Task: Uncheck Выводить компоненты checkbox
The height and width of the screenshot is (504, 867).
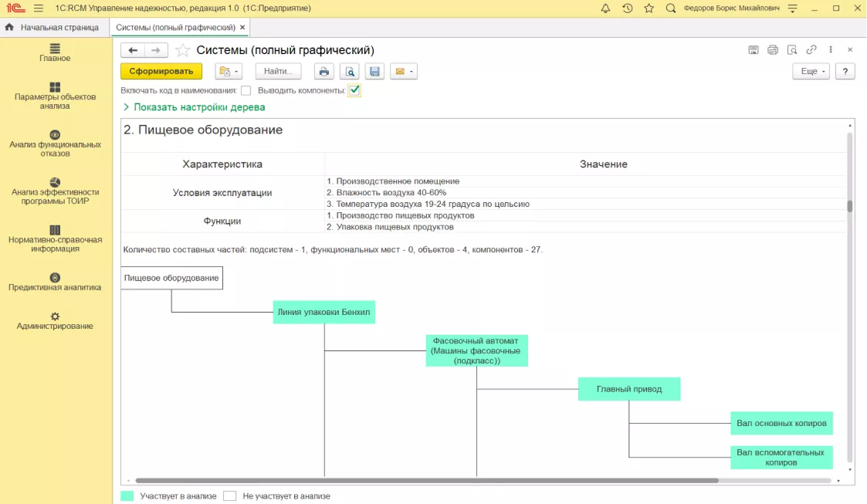Action: click(x=354, y=90)
